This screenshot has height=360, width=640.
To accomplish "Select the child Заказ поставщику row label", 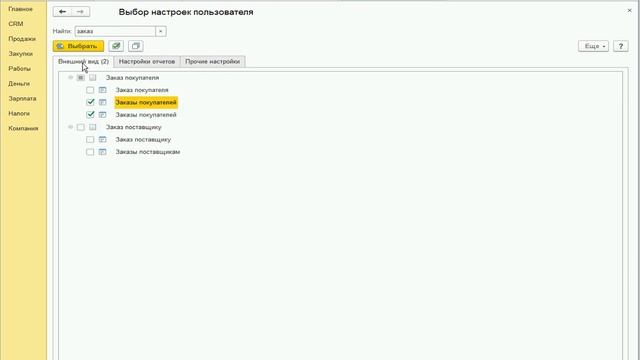I will 143,140.
